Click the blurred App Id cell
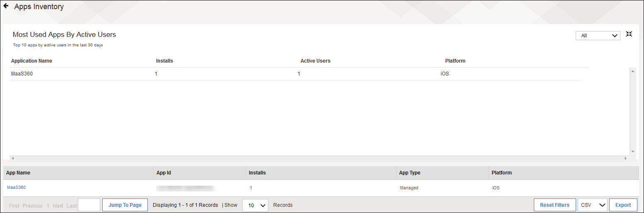The height and width of the screenshot is (213, 644). [x=185, y=188]
